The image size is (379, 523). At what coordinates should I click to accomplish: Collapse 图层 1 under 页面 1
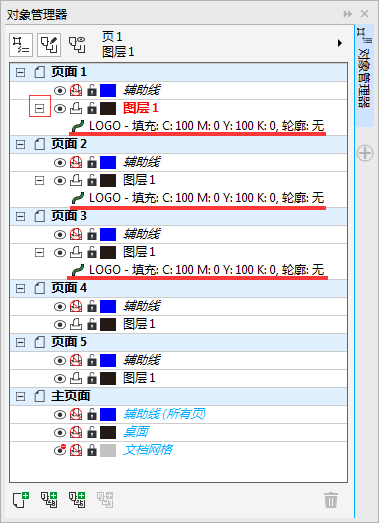coord(40,108)
